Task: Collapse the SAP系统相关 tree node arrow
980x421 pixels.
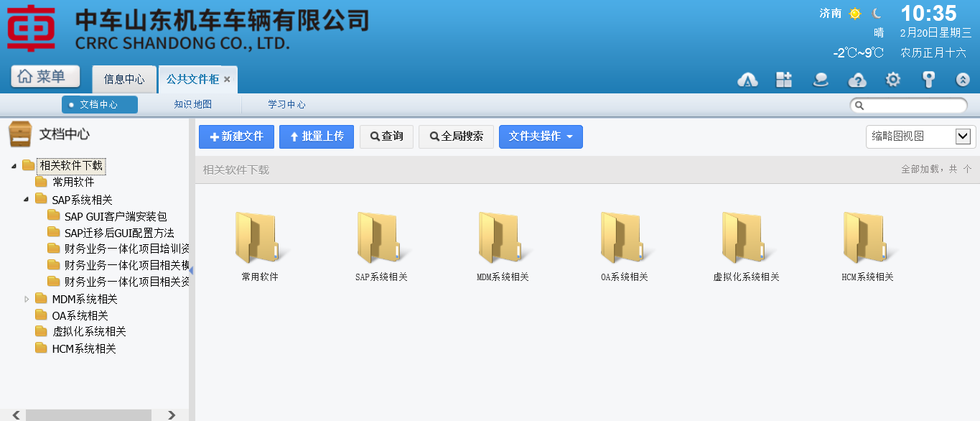Action: 27,199
